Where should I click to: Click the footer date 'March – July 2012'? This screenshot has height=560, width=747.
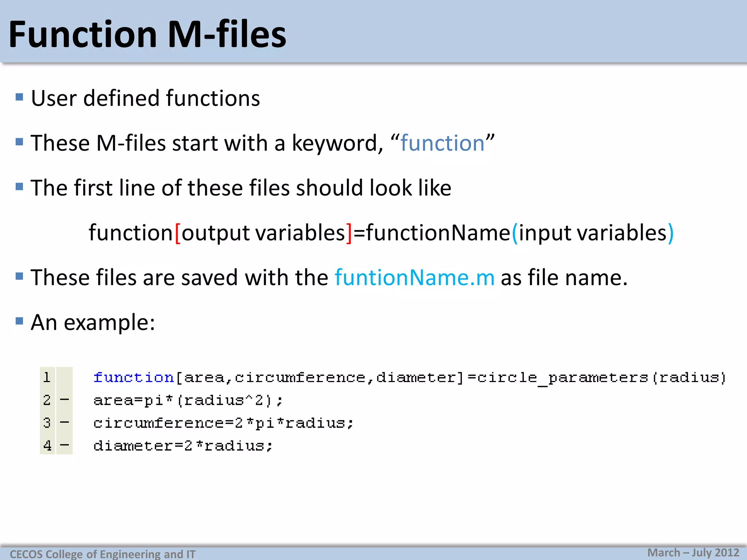coord(693,553)
